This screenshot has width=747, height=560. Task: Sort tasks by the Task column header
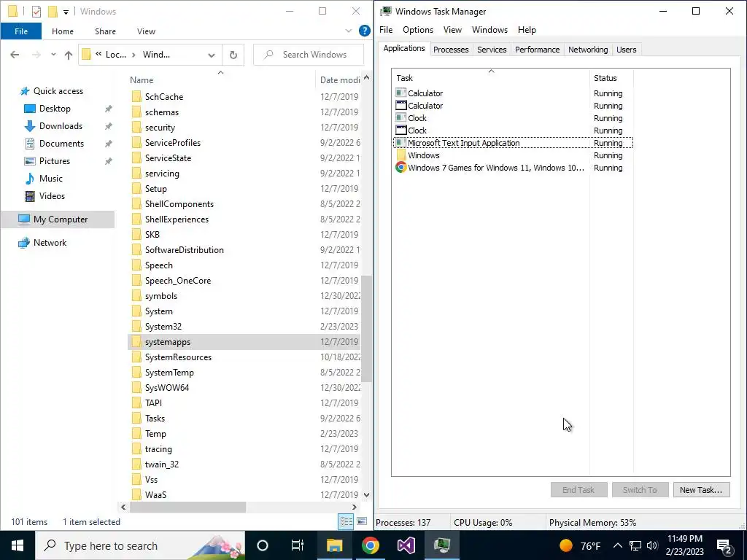tap(491, 78)
